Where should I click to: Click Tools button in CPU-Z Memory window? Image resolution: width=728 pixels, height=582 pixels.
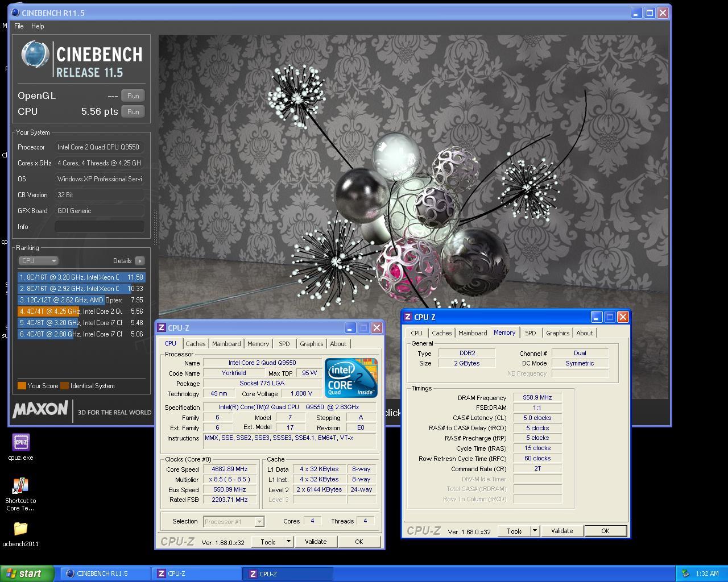[514, 531]
